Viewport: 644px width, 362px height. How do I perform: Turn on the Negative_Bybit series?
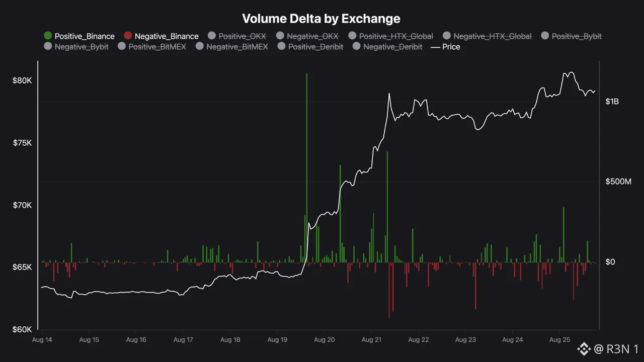pyautogui.click(x=76, y=47)
